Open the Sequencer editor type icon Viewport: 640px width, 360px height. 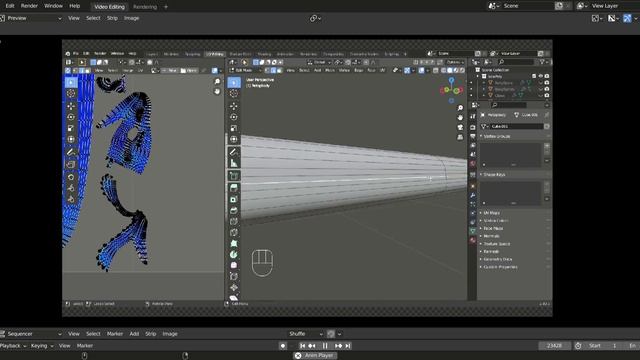[x=2, y=334]
